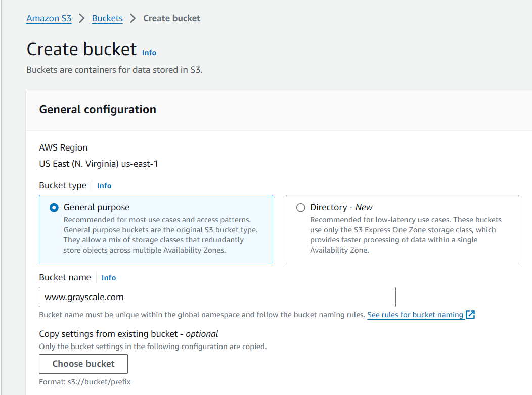Focus the Bucket name input field
This screenshot has width=532, height=395.
coord(217,297)
